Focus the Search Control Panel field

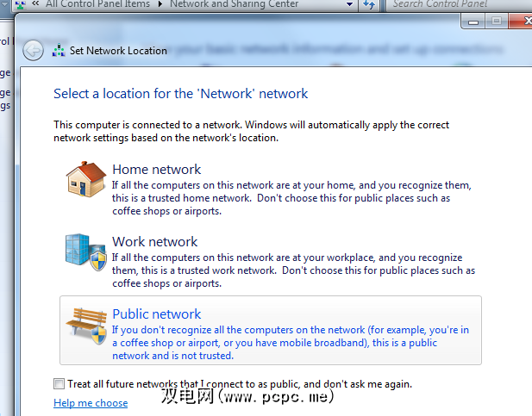tap(459, 4)
